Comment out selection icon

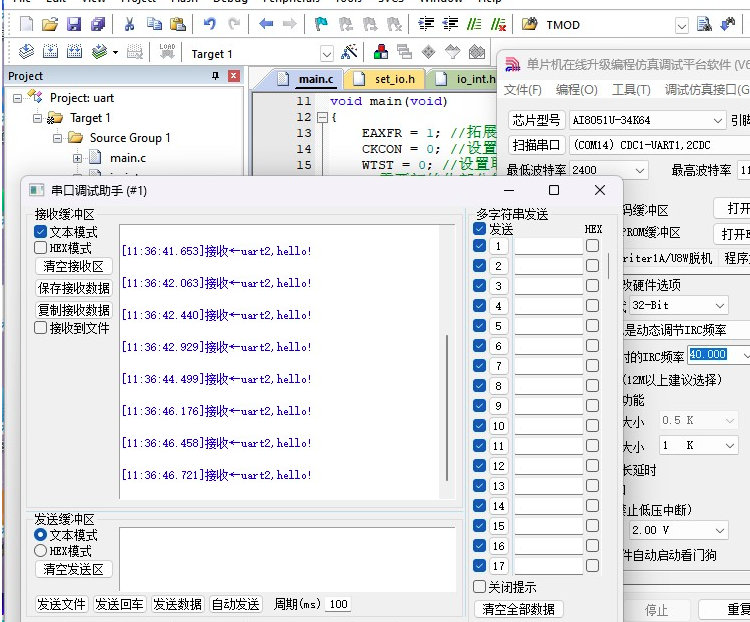coord(474,24)
